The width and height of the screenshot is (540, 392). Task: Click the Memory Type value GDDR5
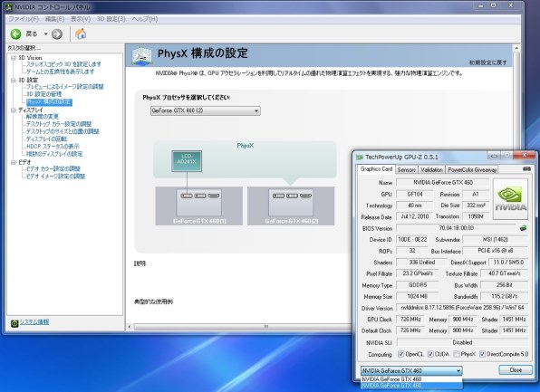point(418,285)
